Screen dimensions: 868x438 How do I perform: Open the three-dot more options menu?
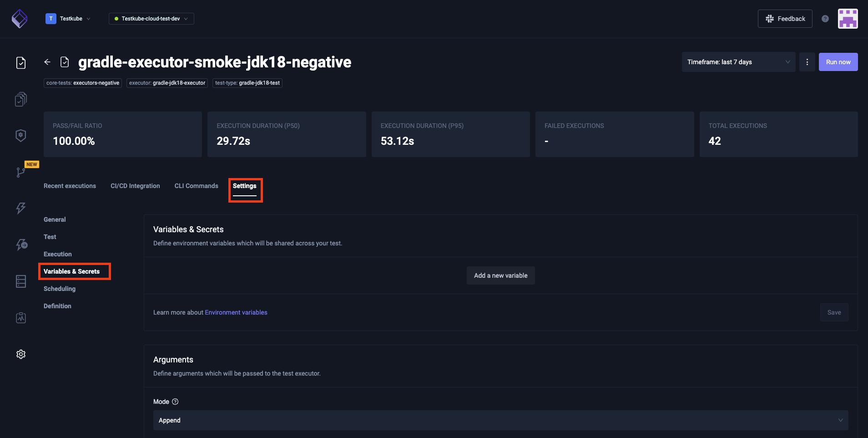point(807,62)
